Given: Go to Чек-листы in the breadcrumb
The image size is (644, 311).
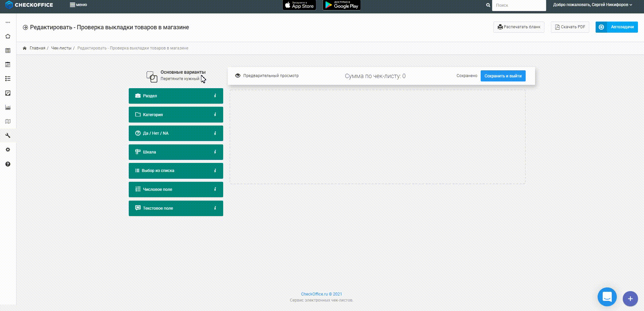Looking at the screenshot, I should coord(61,48).
